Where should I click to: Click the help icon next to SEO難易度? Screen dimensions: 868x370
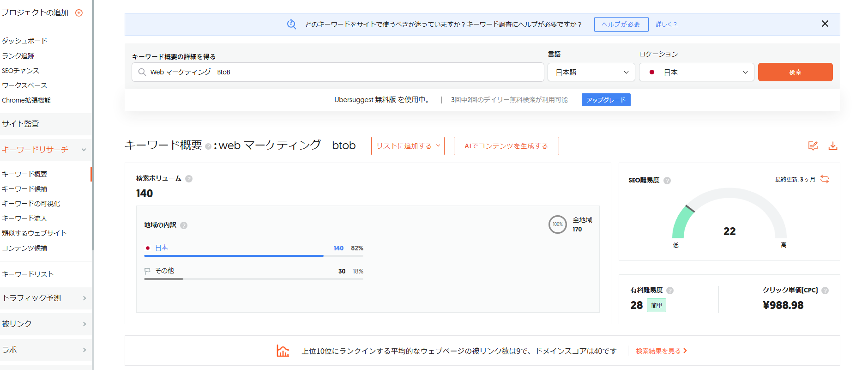click(667, 181)
